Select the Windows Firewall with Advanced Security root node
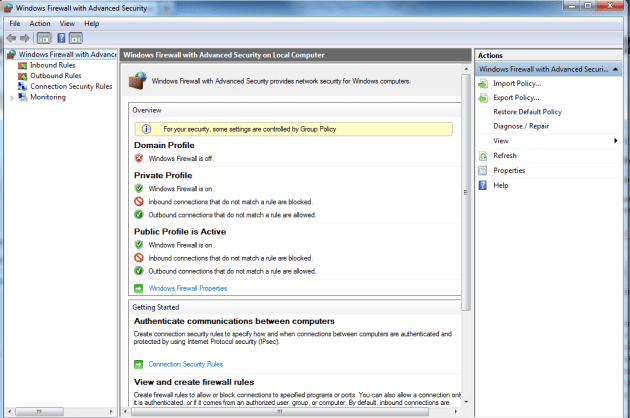This screenshot has width=630, height=418. pyautogui.click(x=68, y=54)
